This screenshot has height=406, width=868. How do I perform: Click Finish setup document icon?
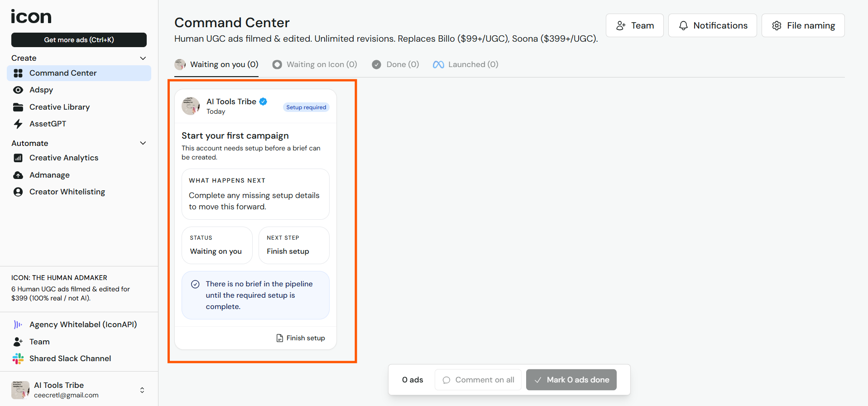280,338
